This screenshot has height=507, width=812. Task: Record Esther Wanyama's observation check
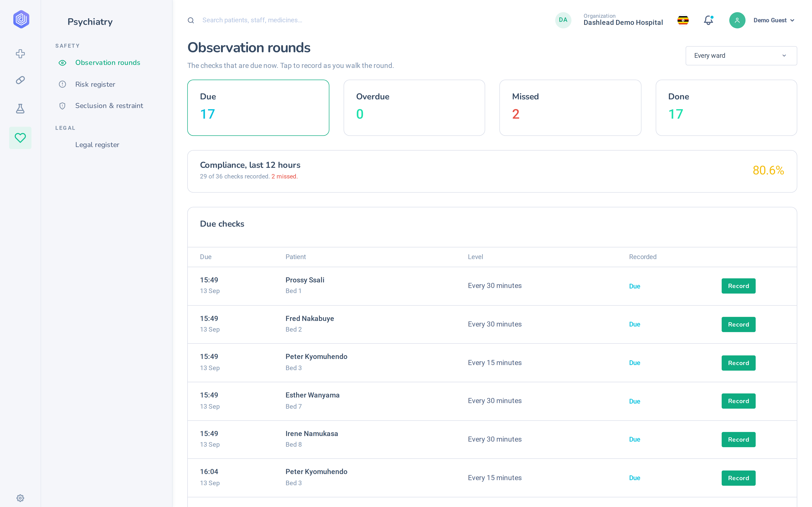tap(738, 401)
